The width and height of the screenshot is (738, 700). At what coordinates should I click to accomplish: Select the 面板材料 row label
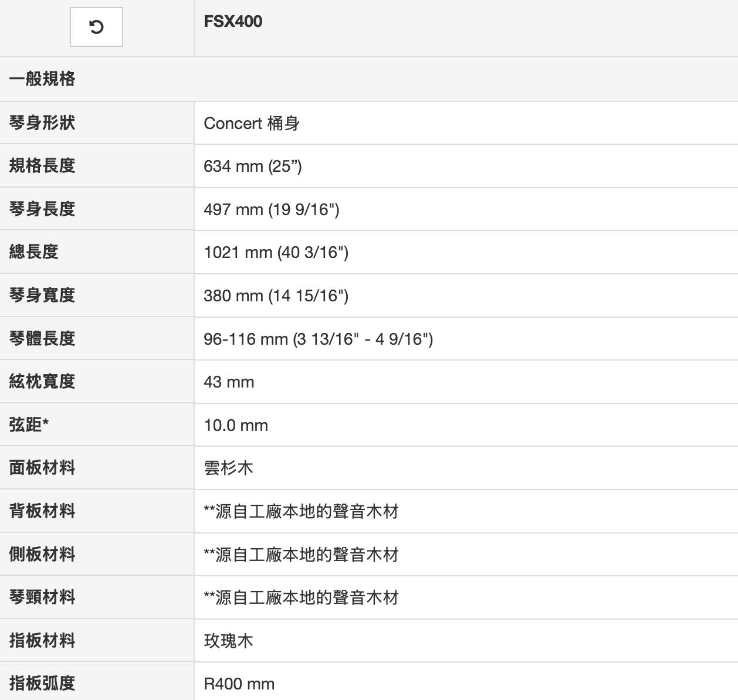point(42,468)
